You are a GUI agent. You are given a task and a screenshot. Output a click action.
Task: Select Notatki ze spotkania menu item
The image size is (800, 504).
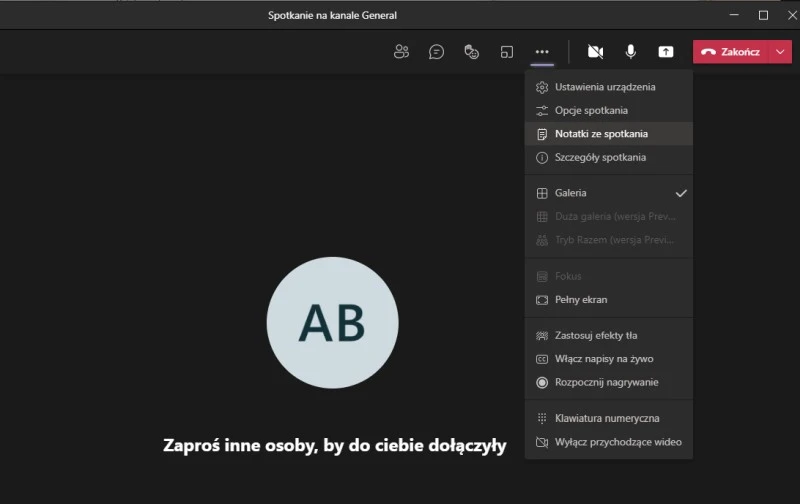601,134
